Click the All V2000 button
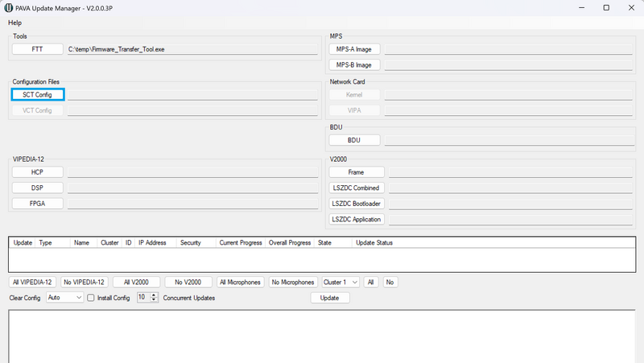 click(x=136, y=282)
